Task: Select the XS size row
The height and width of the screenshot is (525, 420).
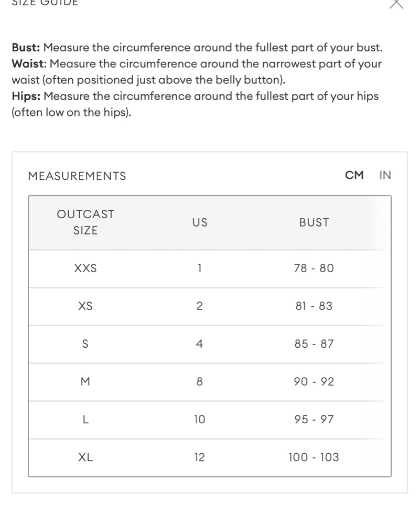Action: point(210,306)
